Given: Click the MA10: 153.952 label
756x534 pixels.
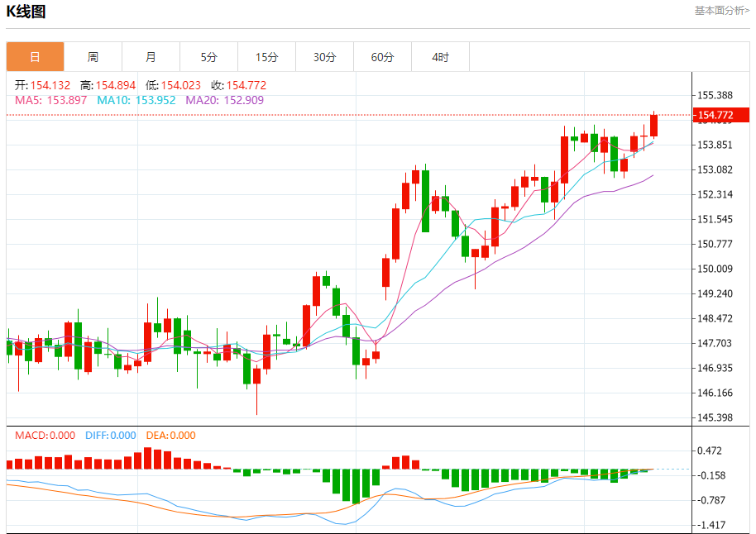Looking at the screenshot, I should (136, 100).
